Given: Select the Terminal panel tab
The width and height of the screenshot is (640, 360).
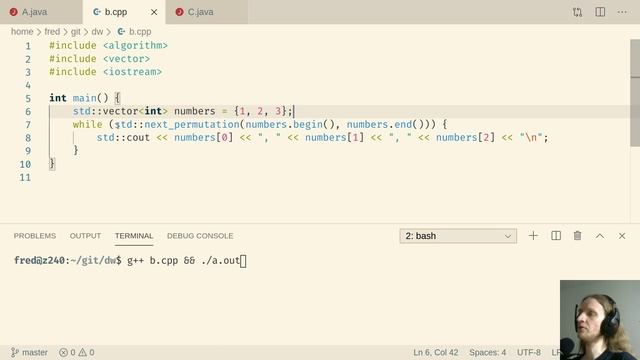Looking at the screenshot, I should (134, 236).
